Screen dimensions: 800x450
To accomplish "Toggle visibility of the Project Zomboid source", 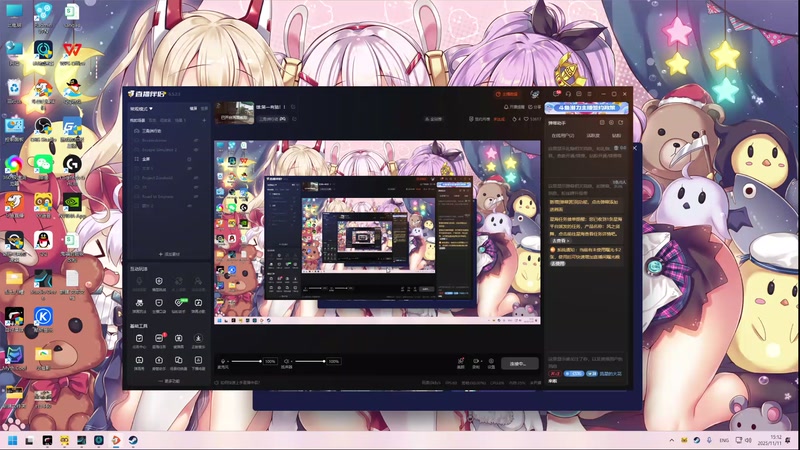I will 196,178.
